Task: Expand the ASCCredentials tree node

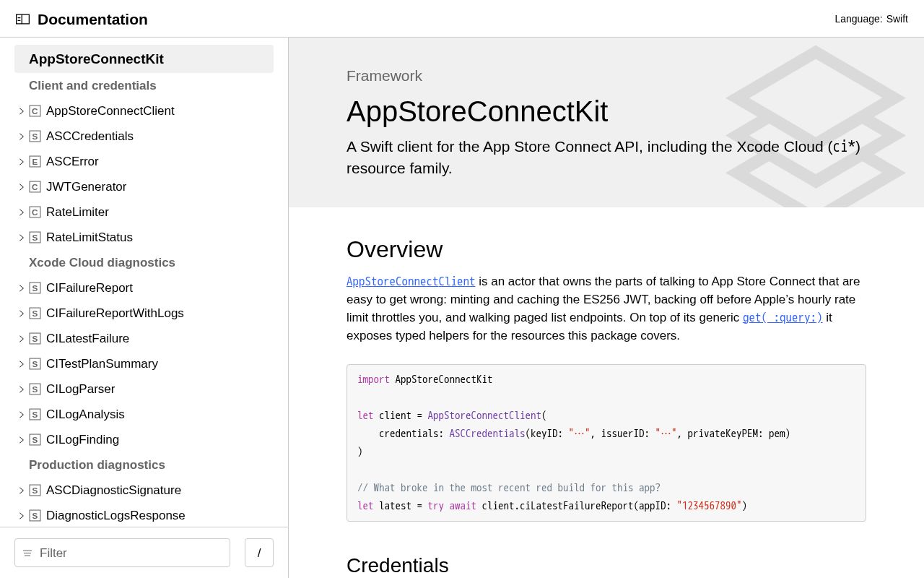Action: click(x=22, y=137)
